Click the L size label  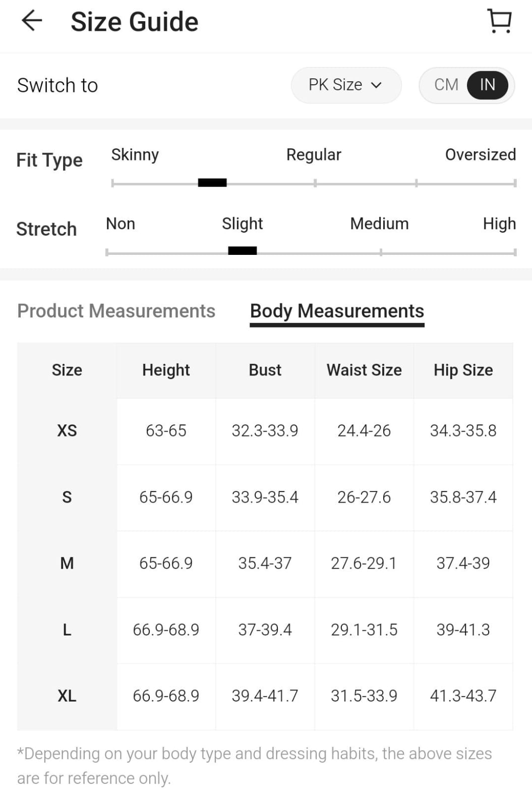[67, 630]
